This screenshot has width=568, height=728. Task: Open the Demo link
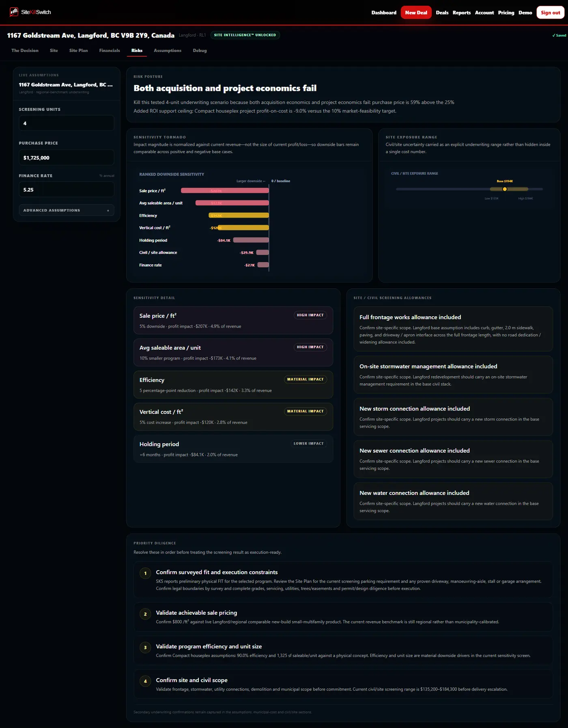point(525,13)
